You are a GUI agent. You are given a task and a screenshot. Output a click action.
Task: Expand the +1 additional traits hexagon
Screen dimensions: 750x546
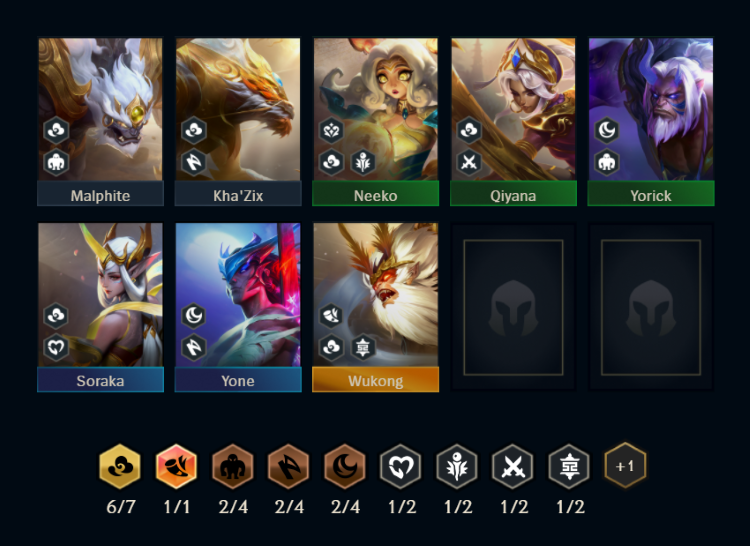[625, 466]
